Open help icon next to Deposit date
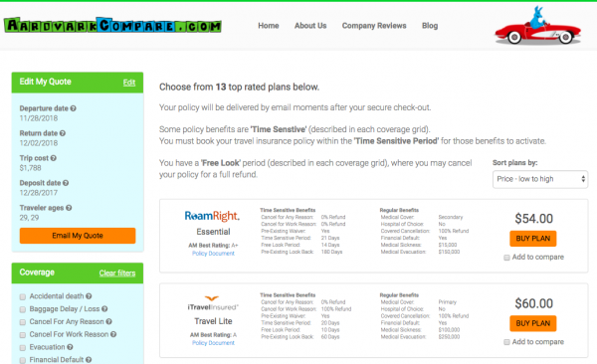597x364 pixels. pos(66,183)
